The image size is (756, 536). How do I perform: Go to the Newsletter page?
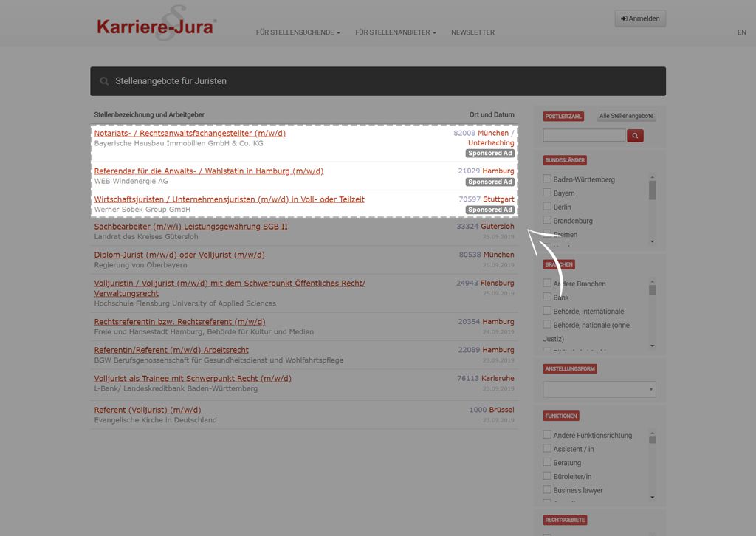(472, 32)
